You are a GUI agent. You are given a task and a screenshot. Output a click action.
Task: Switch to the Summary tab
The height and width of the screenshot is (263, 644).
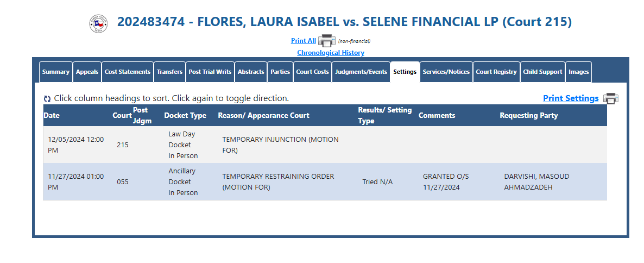pos(56,72)
